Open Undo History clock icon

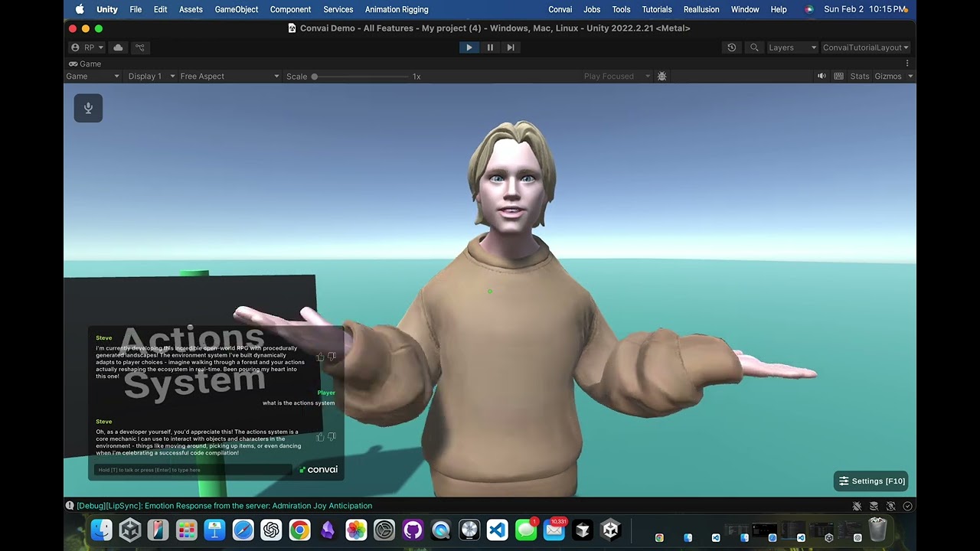point(732,47)
